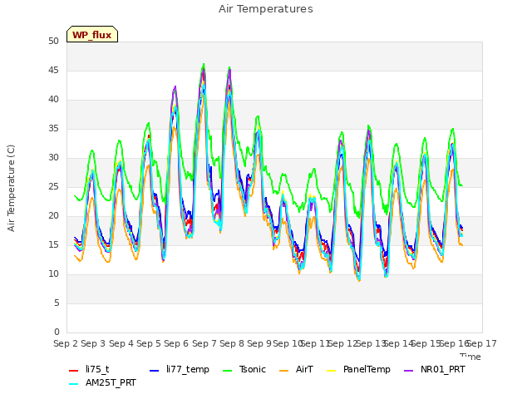The image size is (532, 399).
Task: Click the green Tsonic color marker
Action: click(x=227, y=371)
